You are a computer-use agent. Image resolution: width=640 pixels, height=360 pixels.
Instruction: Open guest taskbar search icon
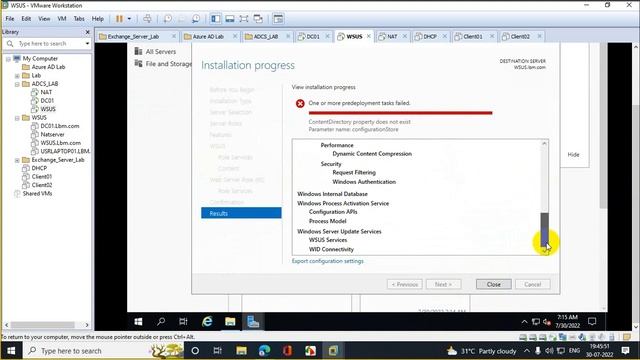(161, 322)
